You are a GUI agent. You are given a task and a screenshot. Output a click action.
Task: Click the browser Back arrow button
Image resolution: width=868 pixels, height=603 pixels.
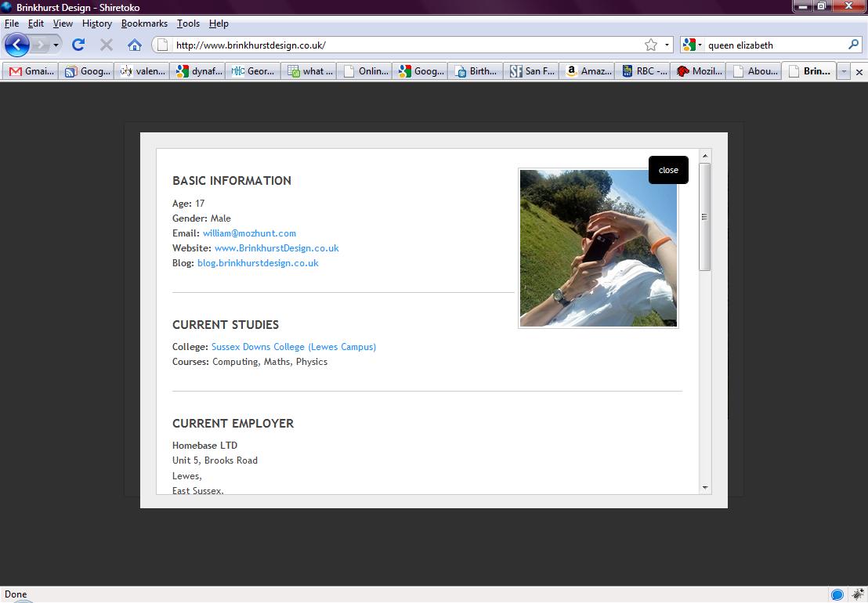click(x=16, y=45)
